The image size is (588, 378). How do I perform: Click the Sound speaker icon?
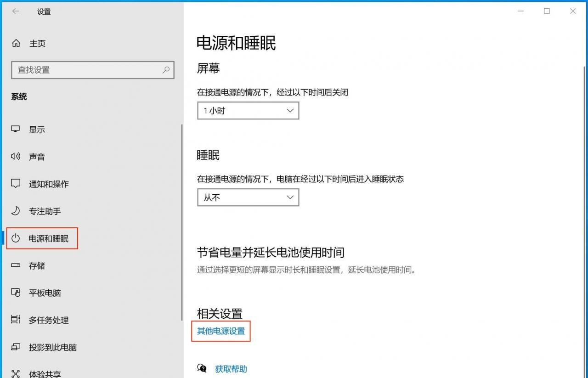[16, 157]
